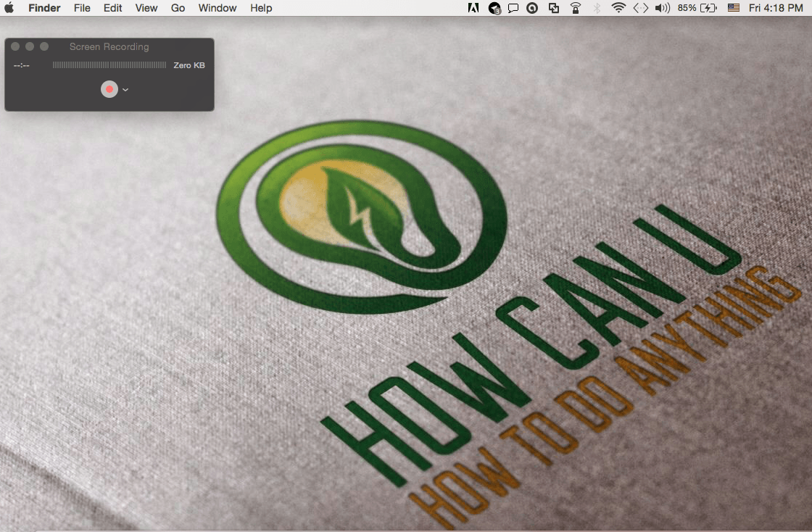812x532 pixels.
Task: Open the volume control in menu bar
Action: tap(663, 8)
